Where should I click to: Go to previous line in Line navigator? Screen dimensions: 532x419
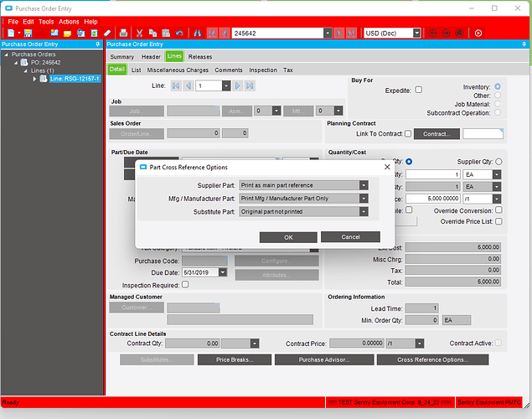189,85
